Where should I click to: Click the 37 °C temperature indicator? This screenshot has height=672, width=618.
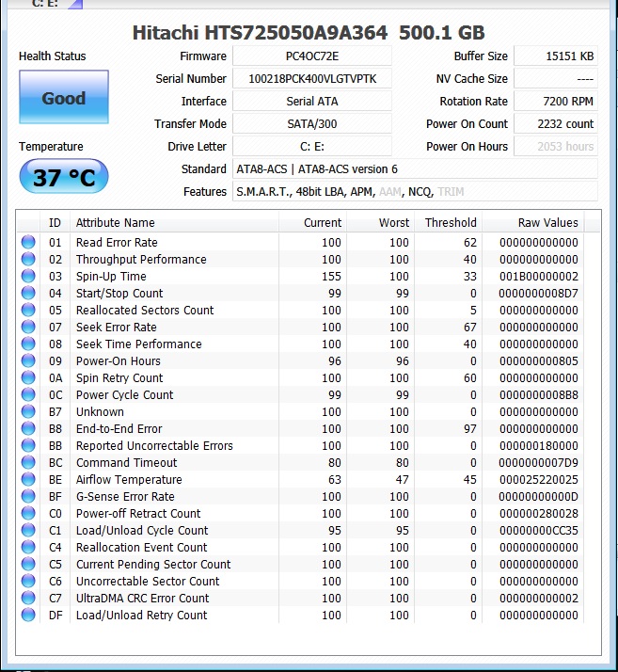(x=64, y=177)
